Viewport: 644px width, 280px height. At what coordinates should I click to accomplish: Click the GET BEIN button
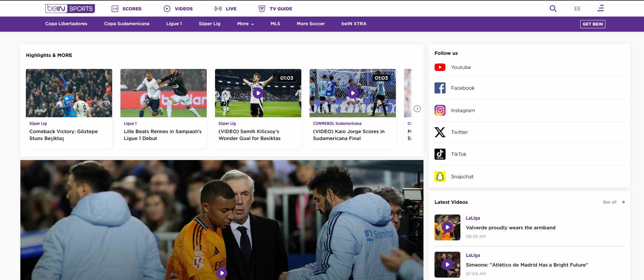point(593,24)
